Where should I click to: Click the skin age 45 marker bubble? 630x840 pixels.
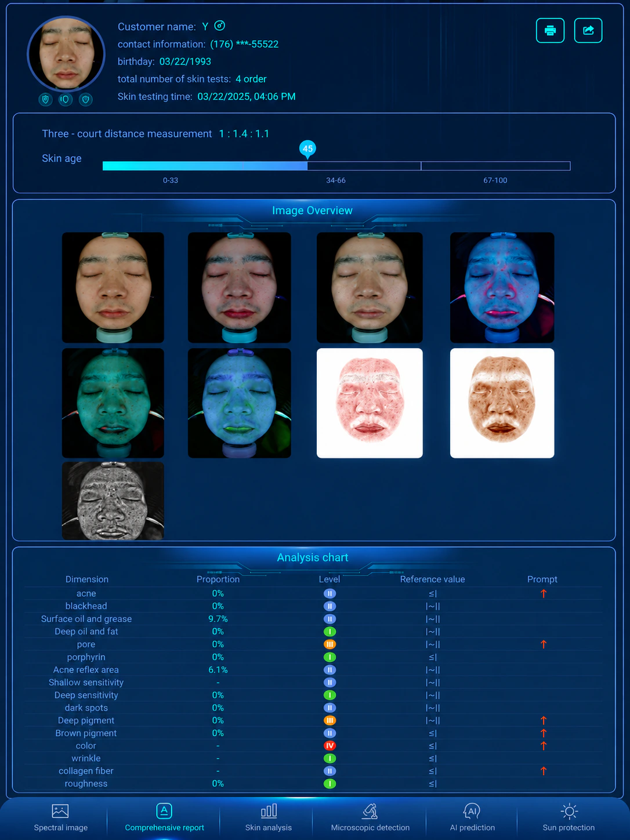[x=307, y=149]
